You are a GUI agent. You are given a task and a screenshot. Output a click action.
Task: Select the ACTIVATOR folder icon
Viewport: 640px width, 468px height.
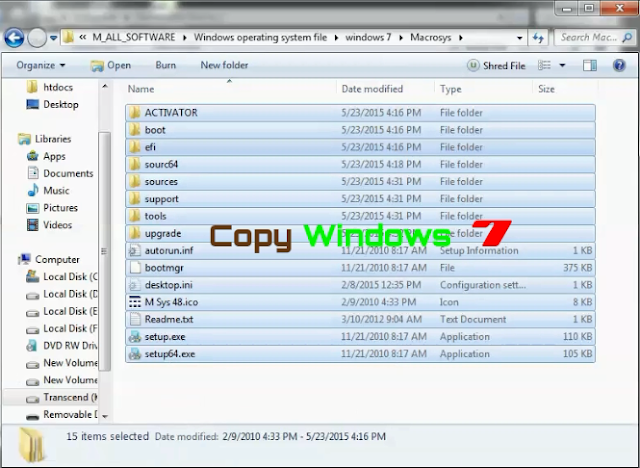tap(135, 113)
